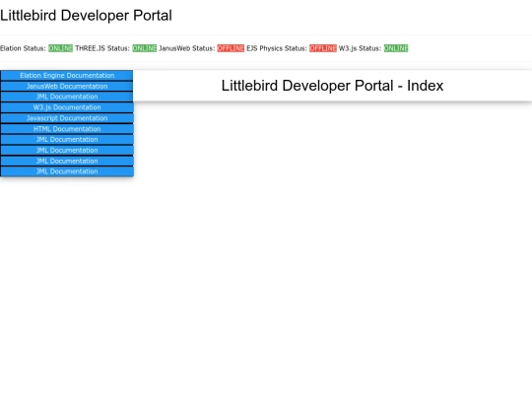Click the Elation Status ONLINE badge
This screenshot has width=532, height=399.
pos(60,48)
